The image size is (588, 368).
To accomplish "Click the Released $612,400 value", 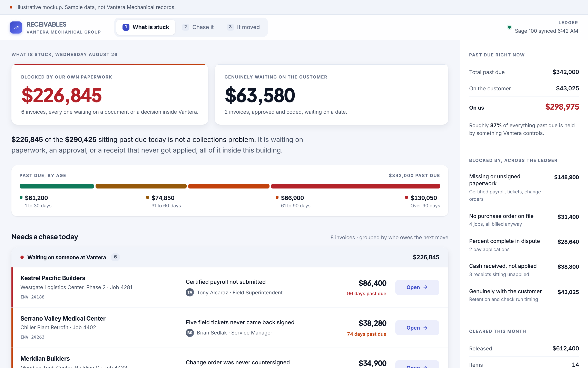I will (565, 348).
